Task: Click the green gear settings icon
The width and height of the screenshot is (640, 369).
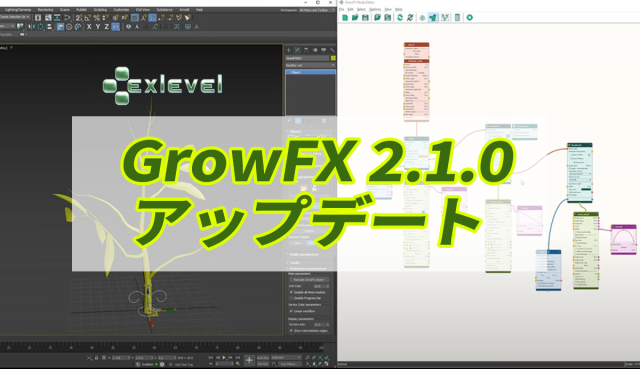Action: pyautogui.click(x=470, y=18)
